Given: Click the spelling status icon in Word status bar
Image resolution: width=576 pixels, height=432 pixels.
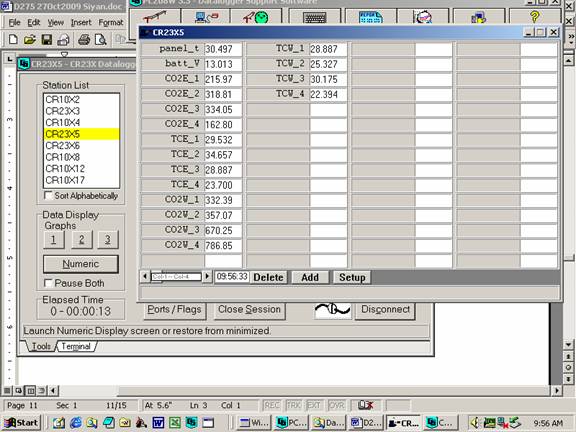Looking at the screenshot, I should 365,405.
